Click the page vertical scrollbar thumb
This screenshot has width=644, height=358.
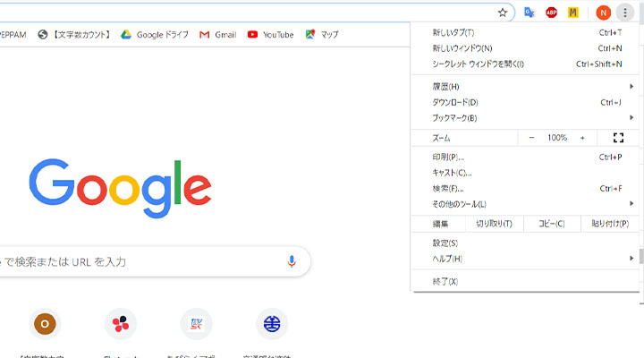coord(641,256)
